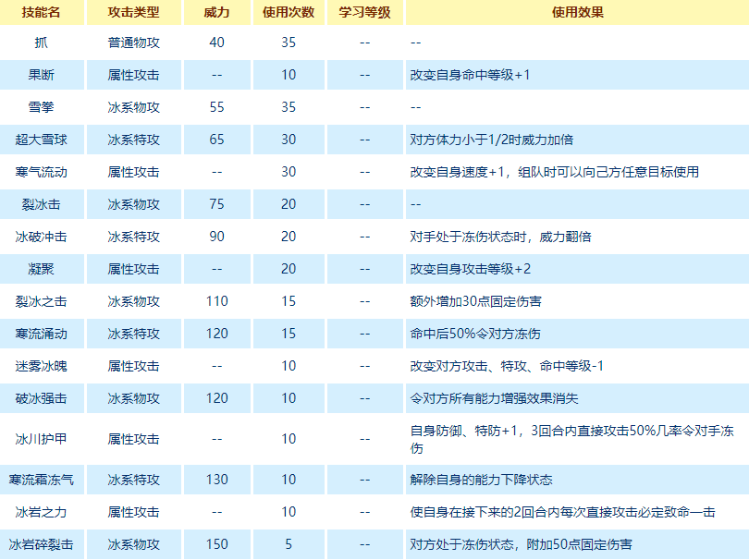The image size is (749, 560).
Task: Click the 冰川护甲 skill name
Action: 42,439
